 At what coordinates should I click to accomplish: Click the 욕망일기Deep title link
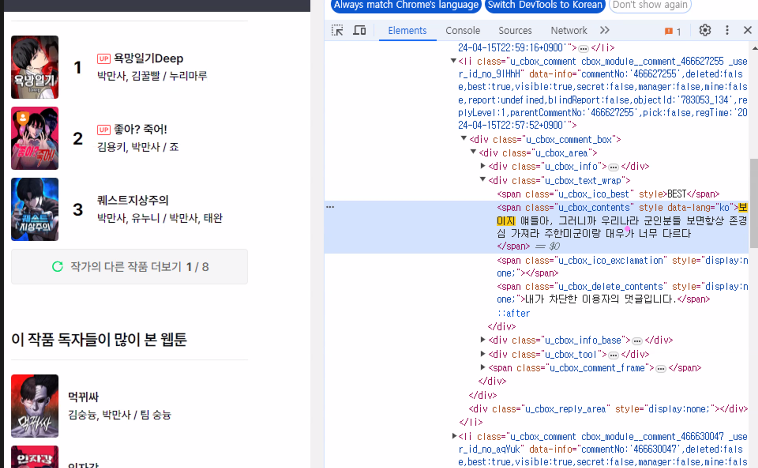click(x=148, y=58)
